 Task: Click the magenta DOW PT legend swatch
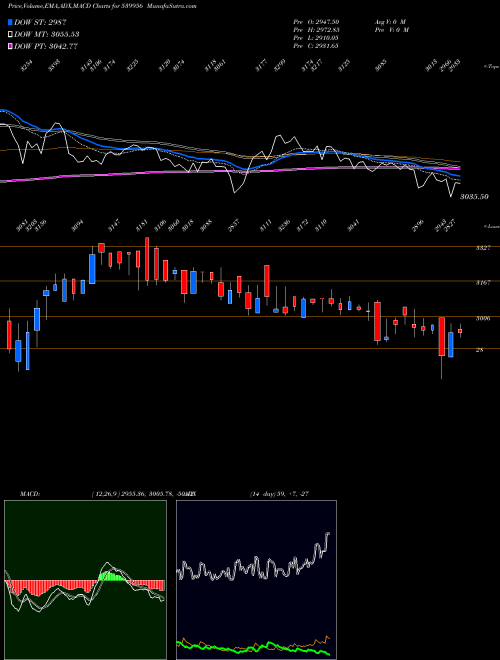click(10, 46)
